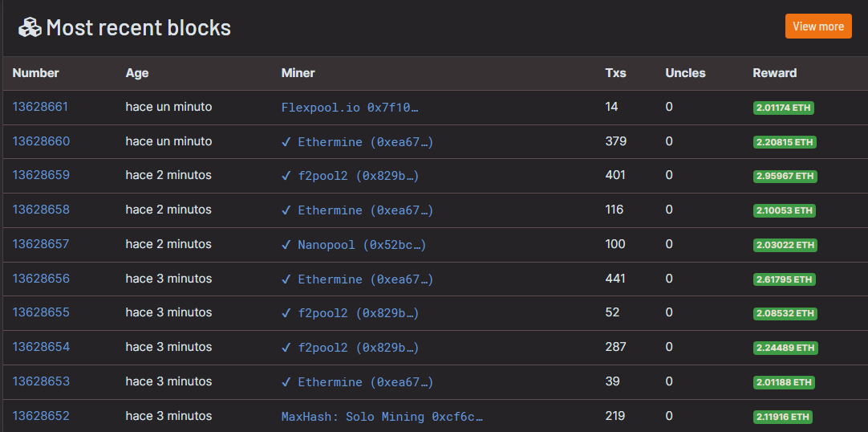Click the 2.01174 ETH reward badge
This screenshot has height=432, width=868.
click(783, 108)
